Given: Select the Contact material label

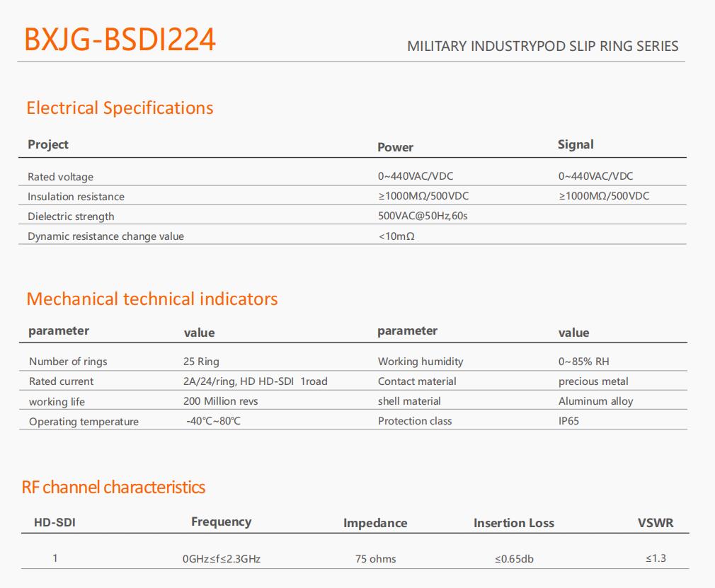Looking at the screenshot, I should pyautogui.click(x=417, y=381).
